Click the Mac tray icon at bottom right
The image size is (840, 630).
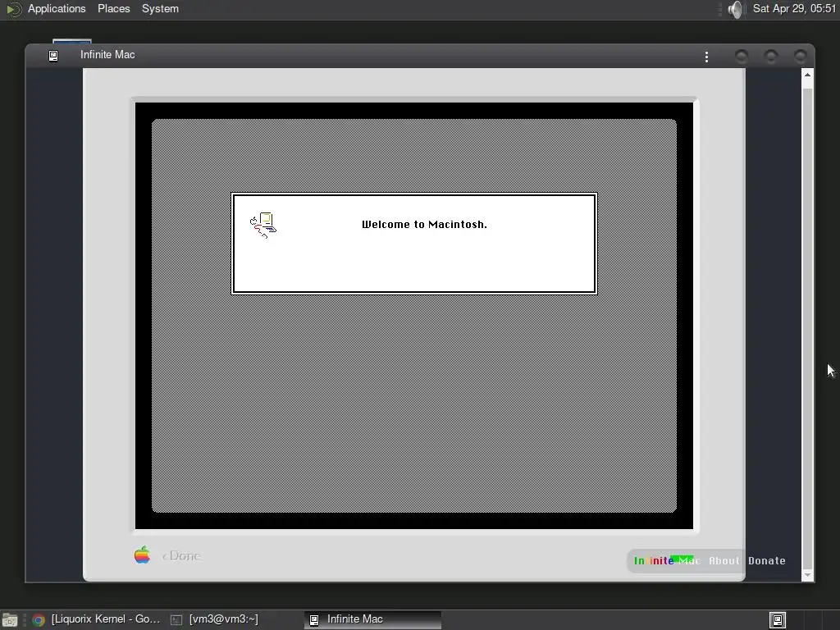[x=778, y=620]
